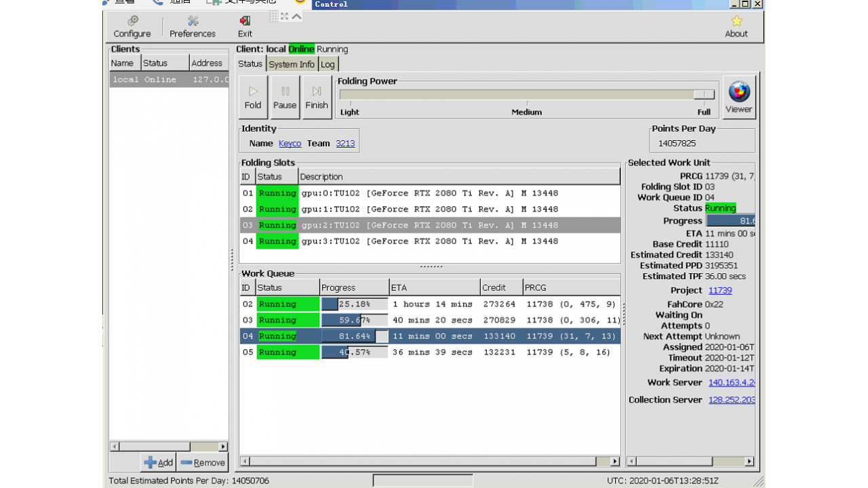This screenshot has height=488, width=868.
Task: Select work queue 05 at 40.57%
Action: (x=430, y=352)
